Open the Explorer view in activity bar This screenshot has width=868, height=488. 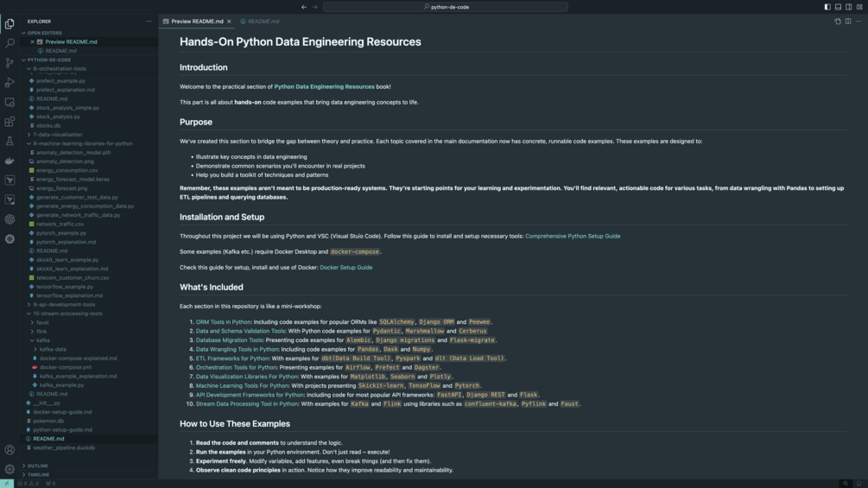click(10, 24)
